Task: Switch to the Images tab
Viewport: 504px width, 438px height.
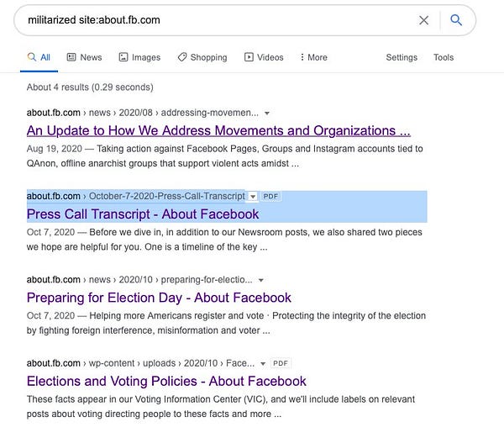Action: pos(139,57)
